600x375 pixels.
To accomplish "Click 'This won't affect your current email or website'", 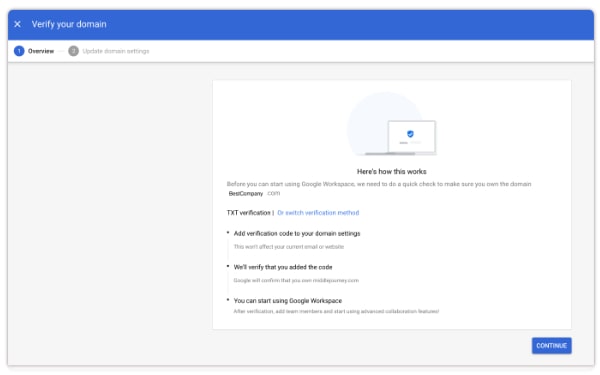I will click(289, 247).
